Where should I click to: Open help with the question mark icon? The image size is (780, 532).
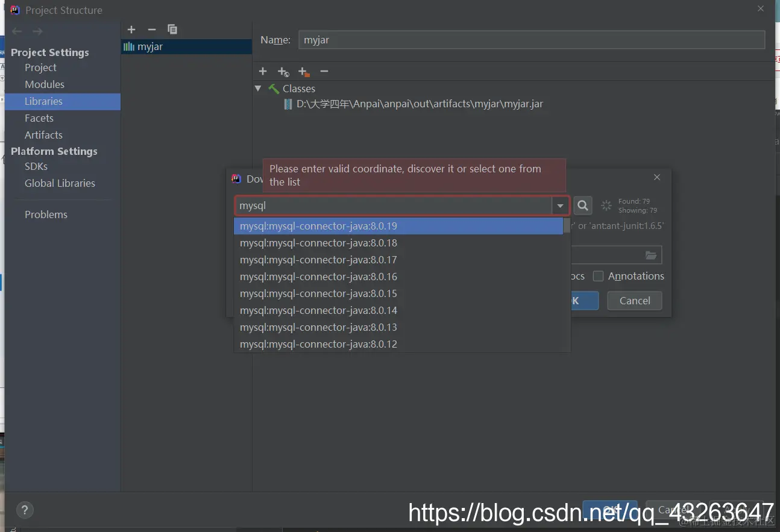tap(25, 510)
